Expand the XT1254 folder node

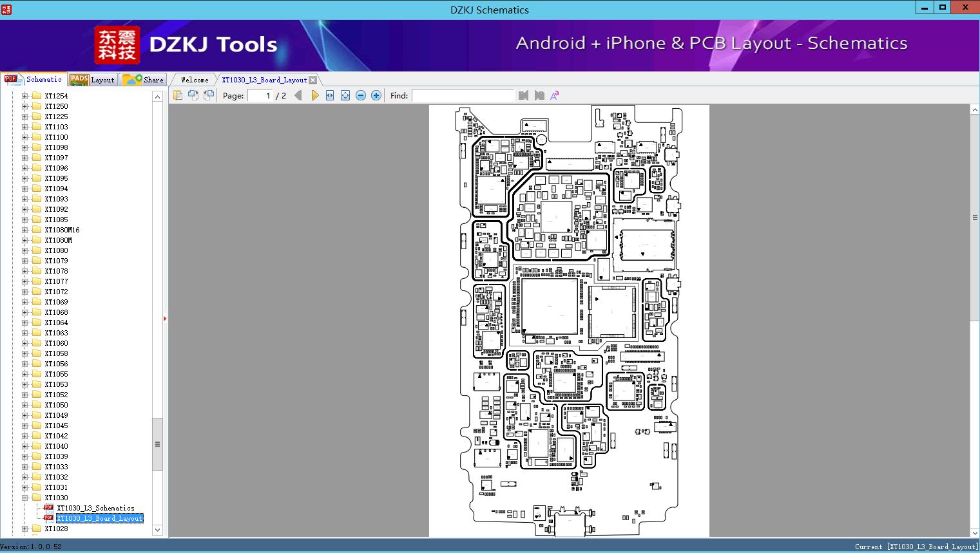tap(24, 96)
